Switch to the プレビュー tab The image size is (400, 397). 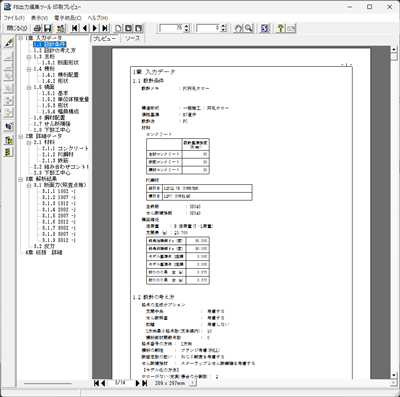point(104,39)
